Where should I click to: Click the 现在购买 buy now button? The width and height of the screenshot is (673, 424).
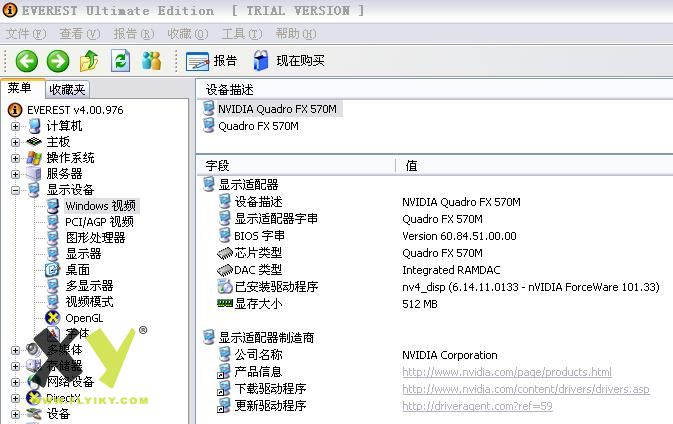tap(289, 61)
